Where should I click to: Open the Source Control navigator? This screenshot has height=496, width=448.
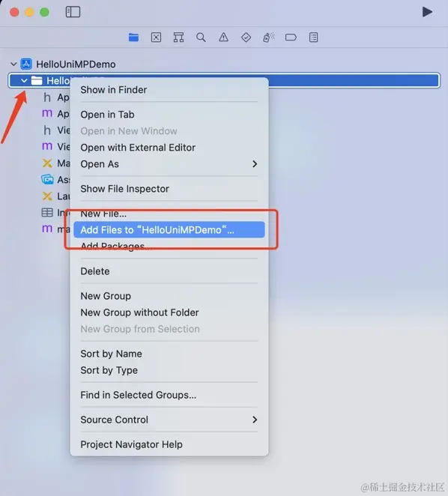[x=156, y=37]
